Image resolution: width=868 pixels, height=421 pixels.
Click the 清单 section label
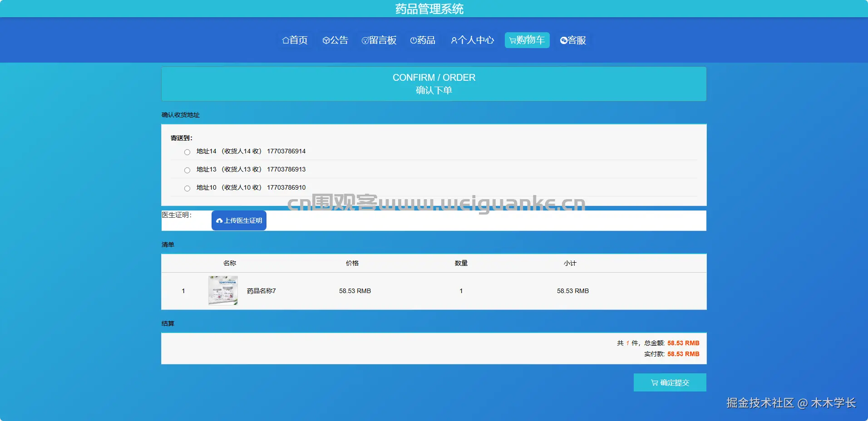[168, 245]
